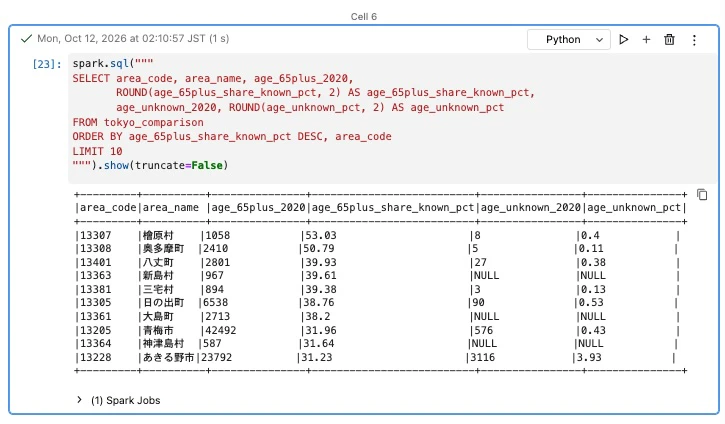Add a new cell with plus icon
This screenshot has width=725, height=424.
(646, 39)
